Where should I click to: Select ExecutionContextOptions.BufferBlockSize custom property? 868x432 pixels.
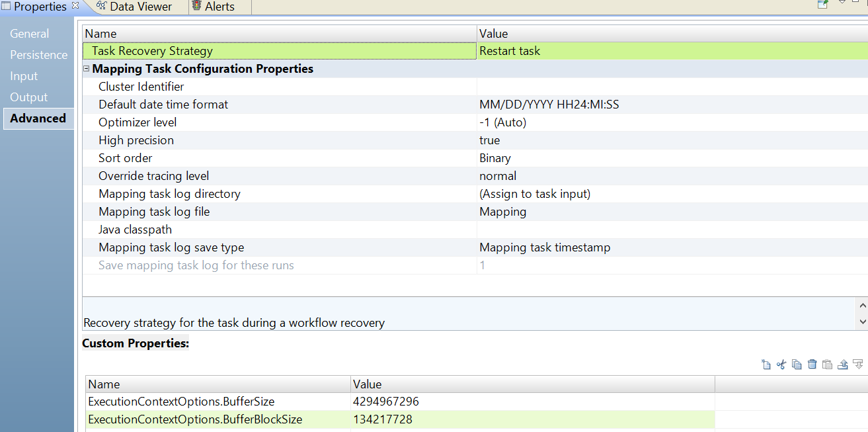pos(195,419)
